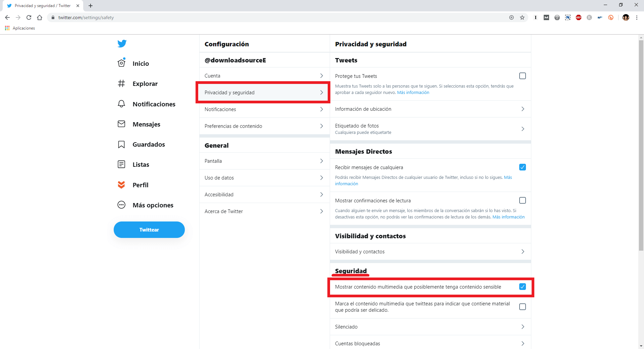The height and width of the screenshot is (349, 644).
Task: Open the AdBlock Plus extension icon
Action: [579, 17]
